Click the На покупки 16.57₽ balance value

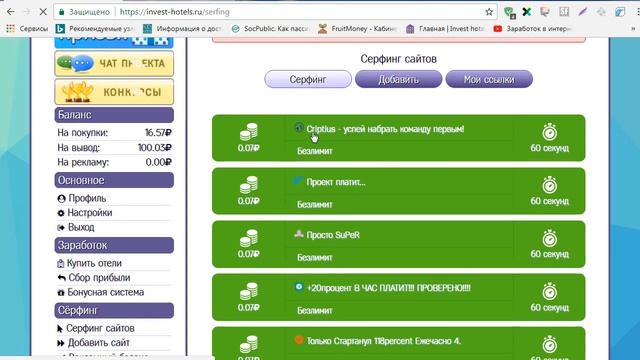(x=158, y=133)
